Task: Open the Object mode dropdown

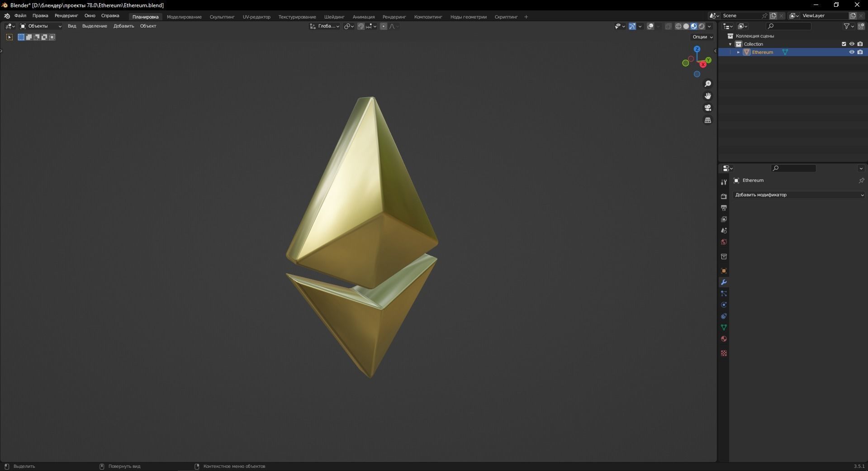Action: click(x=41, y=26)
